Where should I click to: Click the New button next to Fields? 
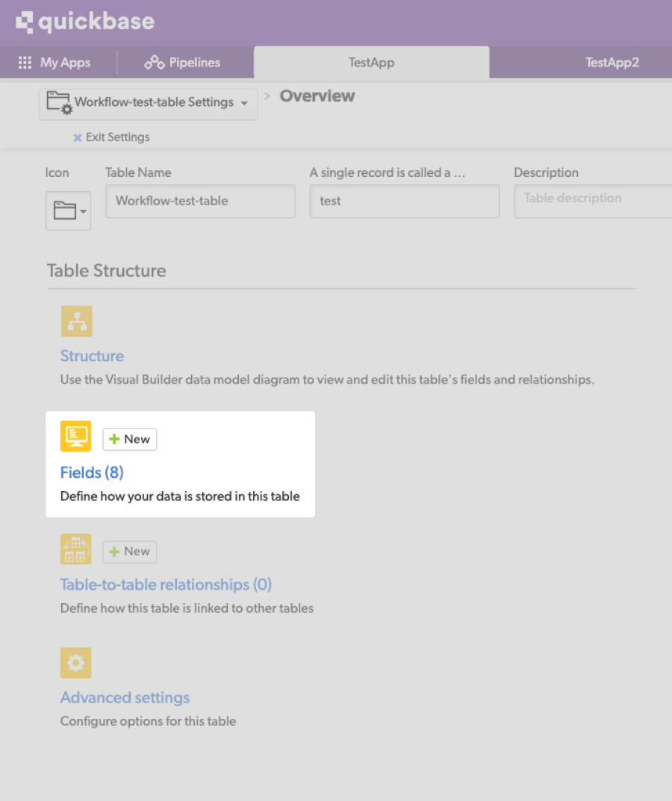coord(129,440)
